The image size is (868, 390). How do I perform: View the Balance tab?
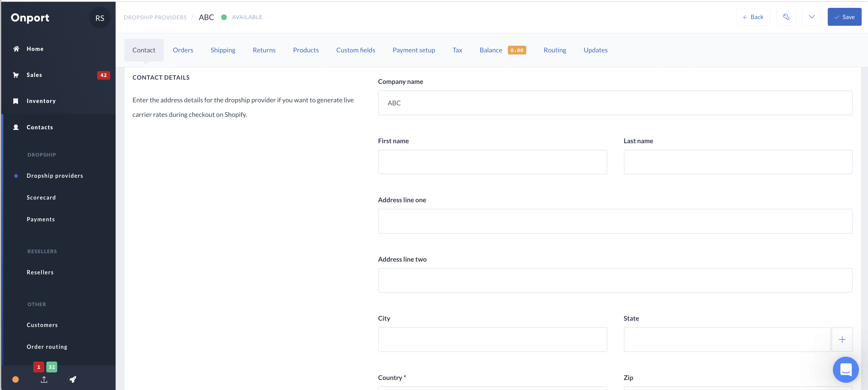[x=491, y=50]
